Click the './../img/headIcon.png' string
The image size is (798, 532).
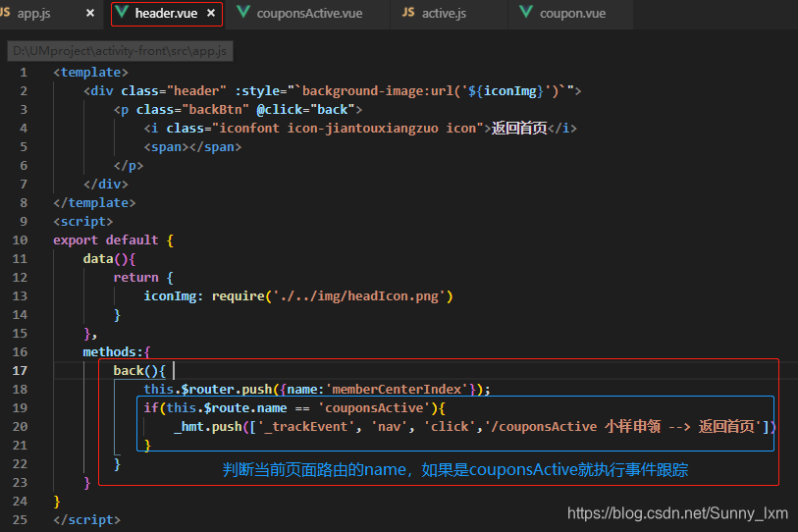point(359,296)
